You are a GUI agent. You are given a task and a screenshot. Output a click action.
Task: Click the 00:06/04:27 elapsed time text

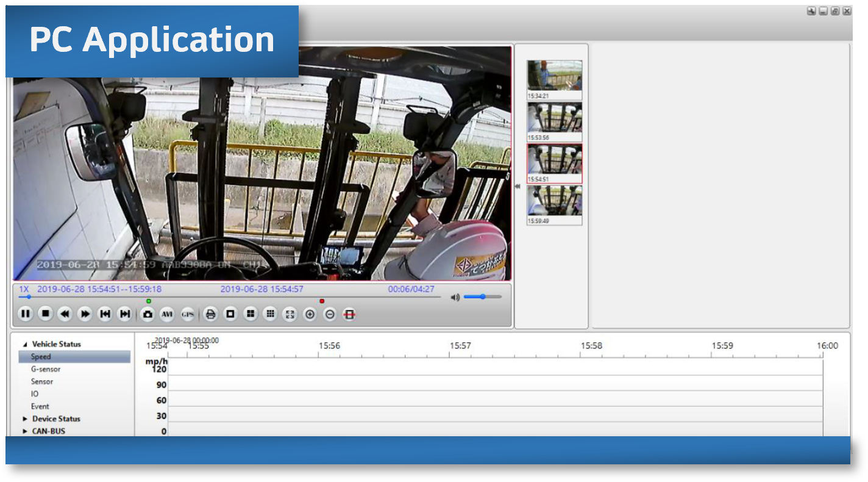click(411, 289)
